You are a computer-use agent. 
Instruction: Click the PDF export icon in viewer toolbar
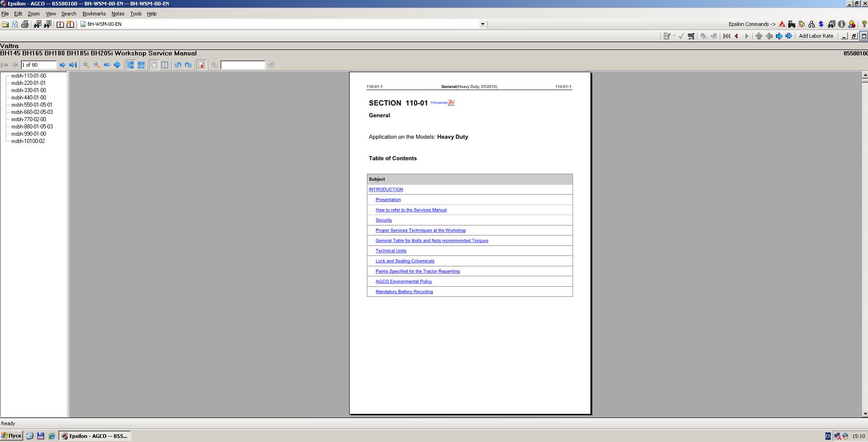click(201, 65)
